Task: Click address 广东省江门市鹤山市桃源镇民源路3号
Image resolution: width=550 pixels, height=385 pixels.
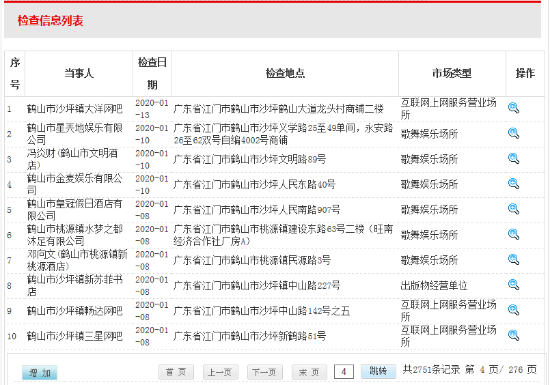Action: (252, 260)
